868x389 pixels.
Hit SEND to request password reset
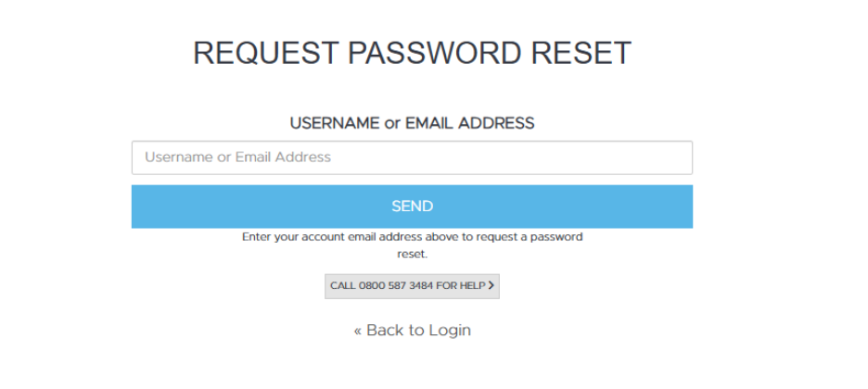pyautogui.click(x=412, y=207)
